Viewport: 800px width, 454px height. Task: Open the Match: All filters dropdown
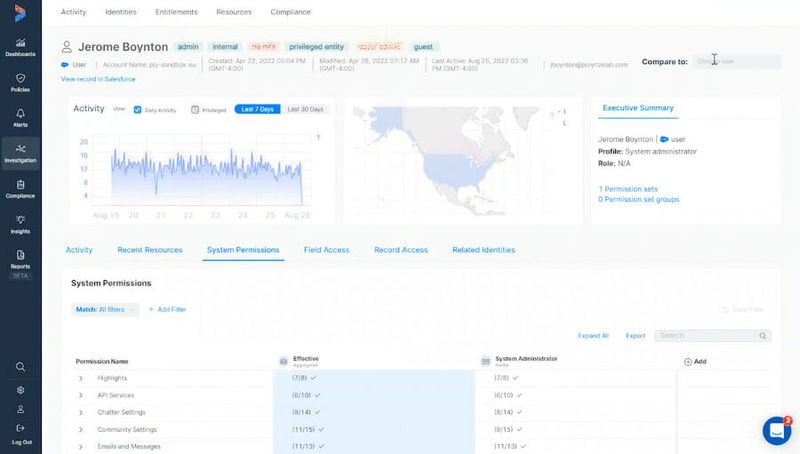click(x=105, y=310)
